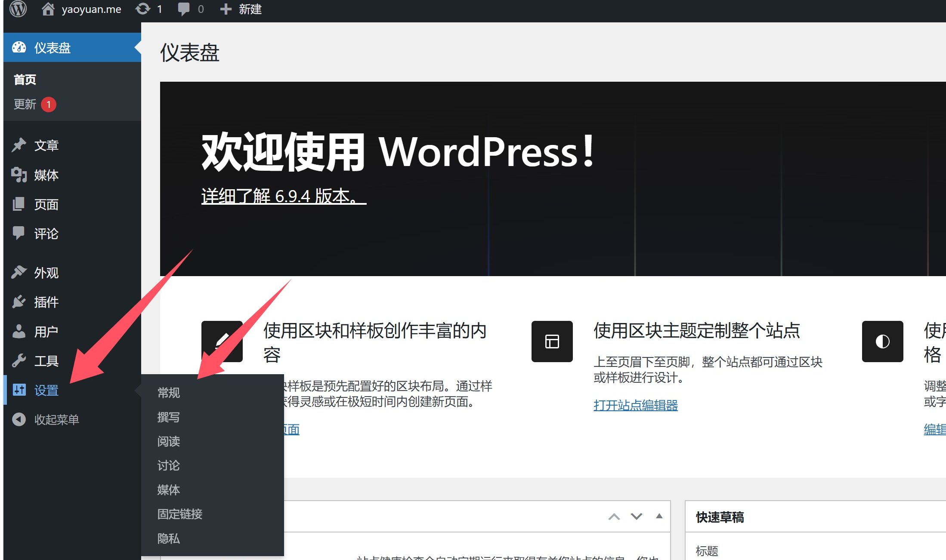Open the 详细了解 6.9.4 版本 link
The image size is (946, 560).
click(283, 196)
